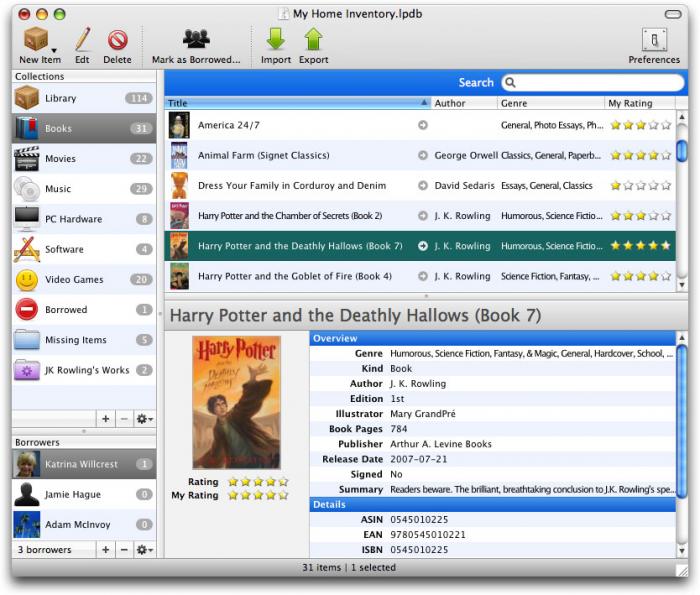This screenshot has width=700, height=595.
Task: Add a new collection with plus button
Action: tap(106, 419)
